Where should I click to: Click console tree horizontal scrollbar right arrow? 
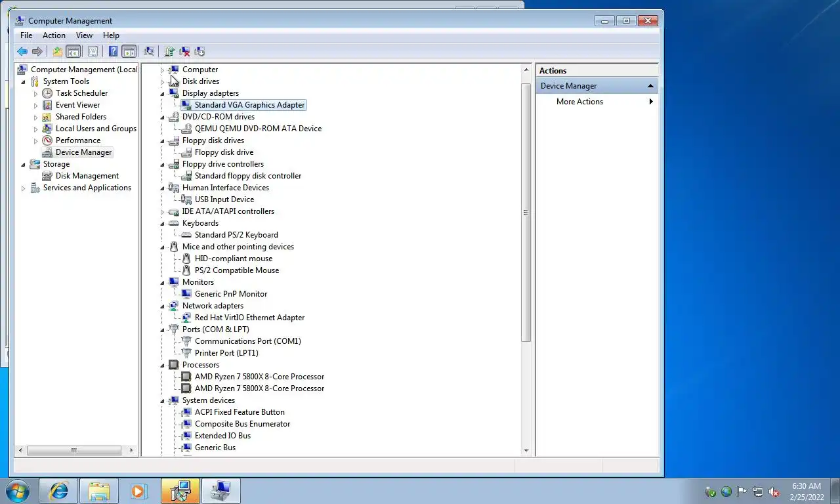[x=131, y=450]
